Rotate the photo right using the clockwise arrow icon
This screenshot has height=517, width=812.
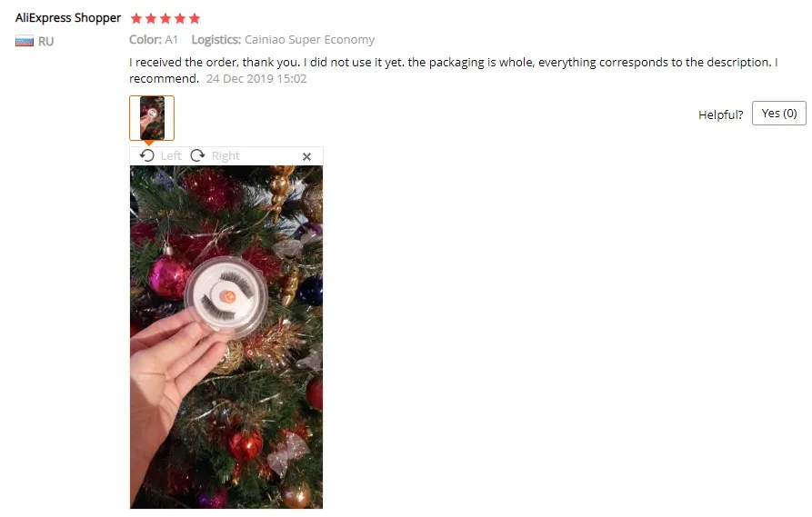[x=198, y=155]
